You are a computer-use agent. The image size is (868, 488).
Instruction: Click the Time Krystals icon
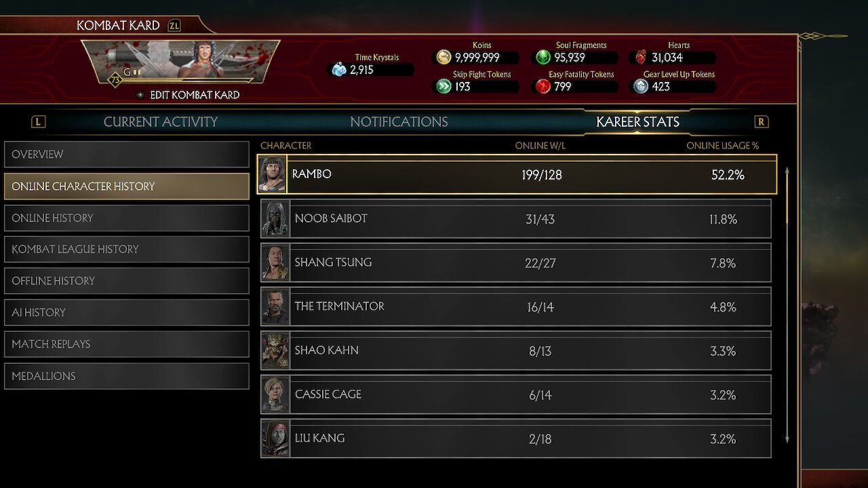339,69
